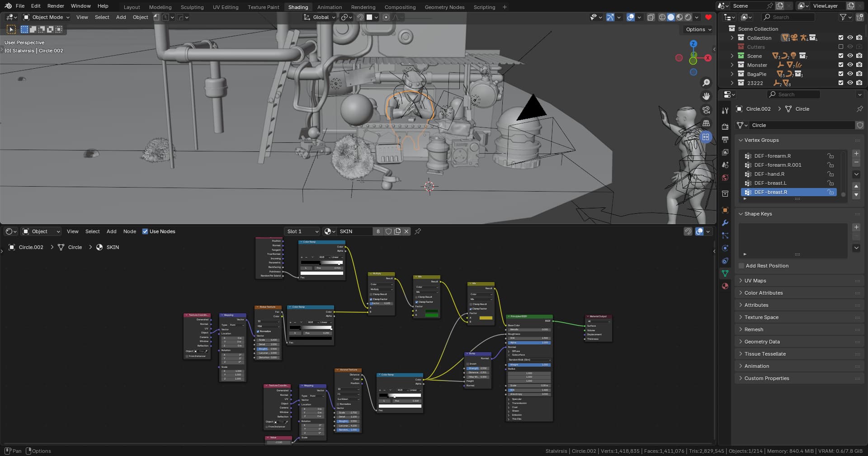Open the Material properties tab icon

coord(725,286)
